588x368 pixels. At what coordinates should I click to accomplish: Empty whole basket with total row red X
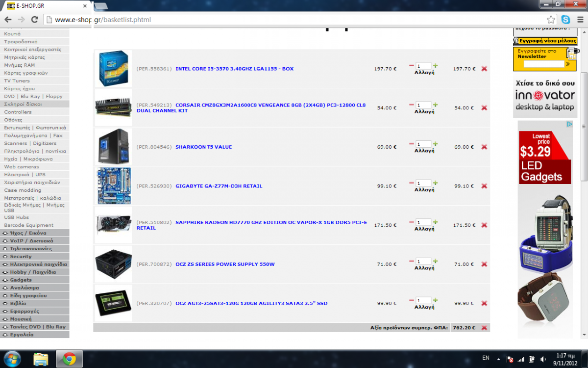484,328
